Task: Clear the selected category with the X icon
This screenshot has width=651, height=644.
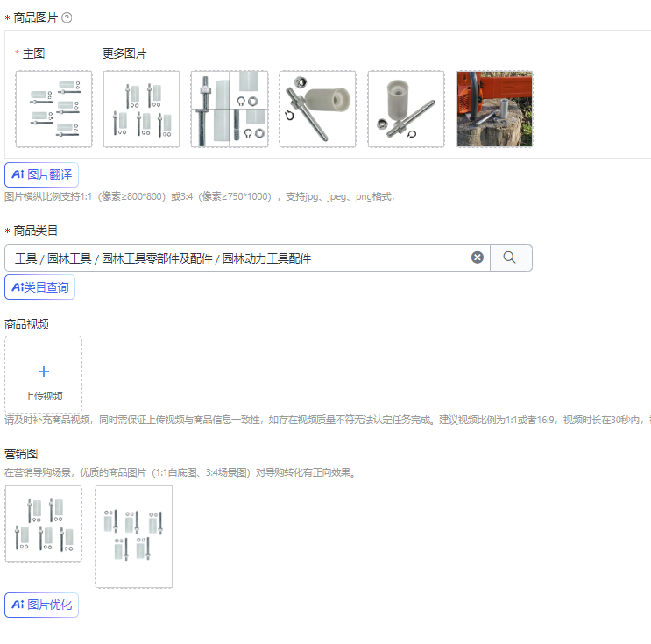Action: pyautogui.click(x=478, y=258)
